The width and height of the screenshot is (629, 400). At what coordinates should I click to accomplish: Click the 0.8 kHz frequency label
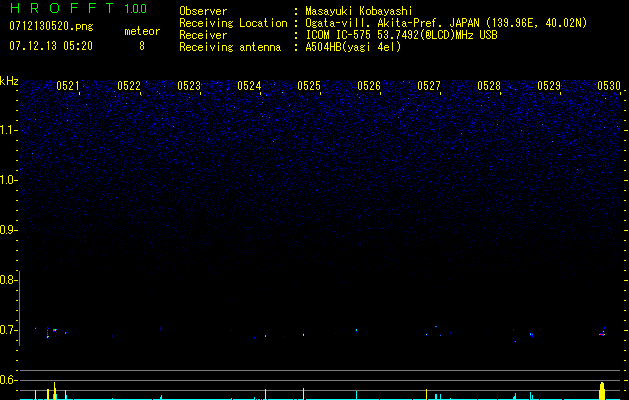pyautogui.click(x=7, y=280)
